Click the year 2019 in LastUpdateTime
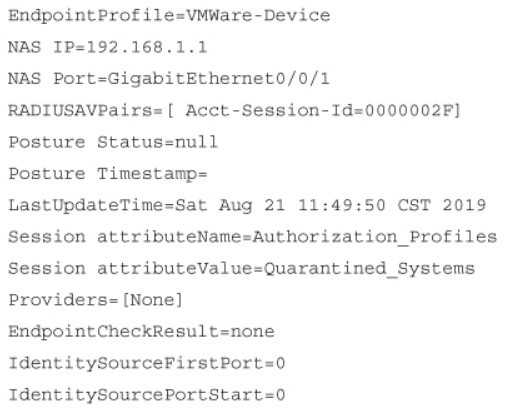The height and width of the screenshot is (411, 506). (x=464, y=205)
